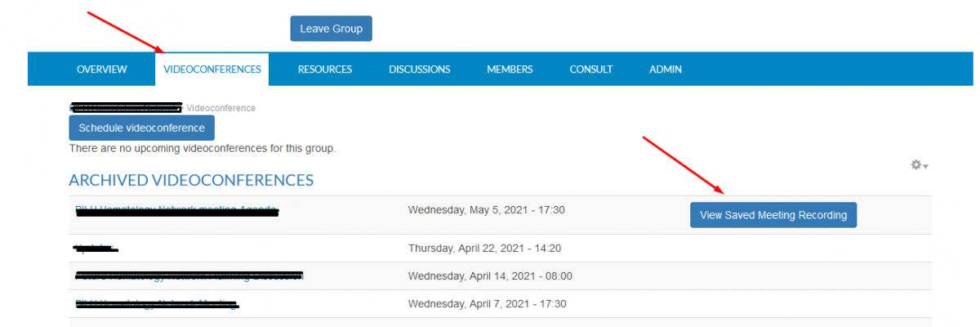Click the Leave Group button
This screenshot has width=980, height=327.
click(x=332, y=29)
